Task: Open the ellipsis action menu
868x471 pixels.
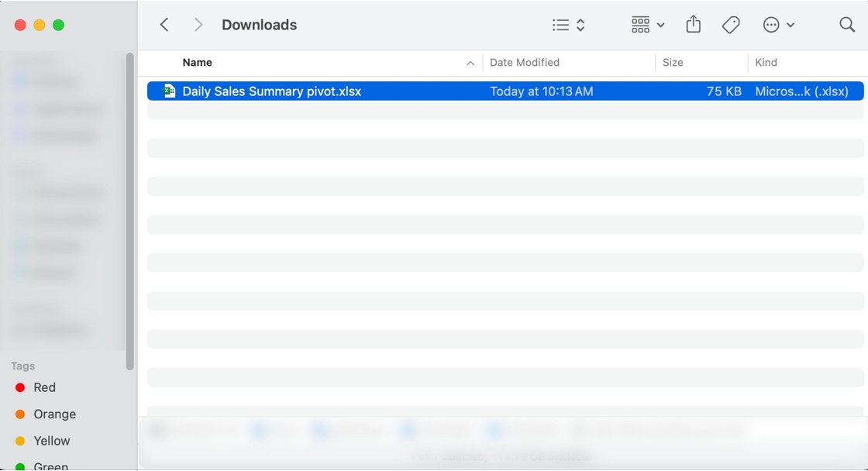Action: coord(778,25)
